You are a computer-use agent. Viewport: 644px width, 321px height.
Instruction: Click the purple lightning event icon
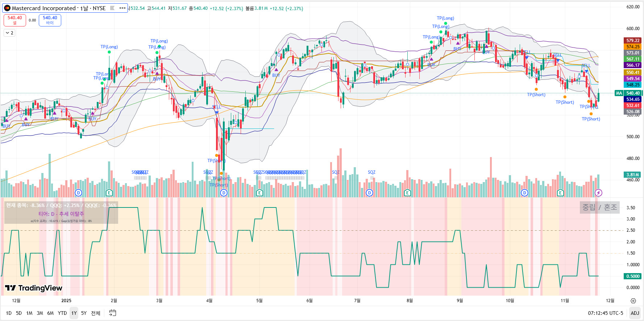598,193
